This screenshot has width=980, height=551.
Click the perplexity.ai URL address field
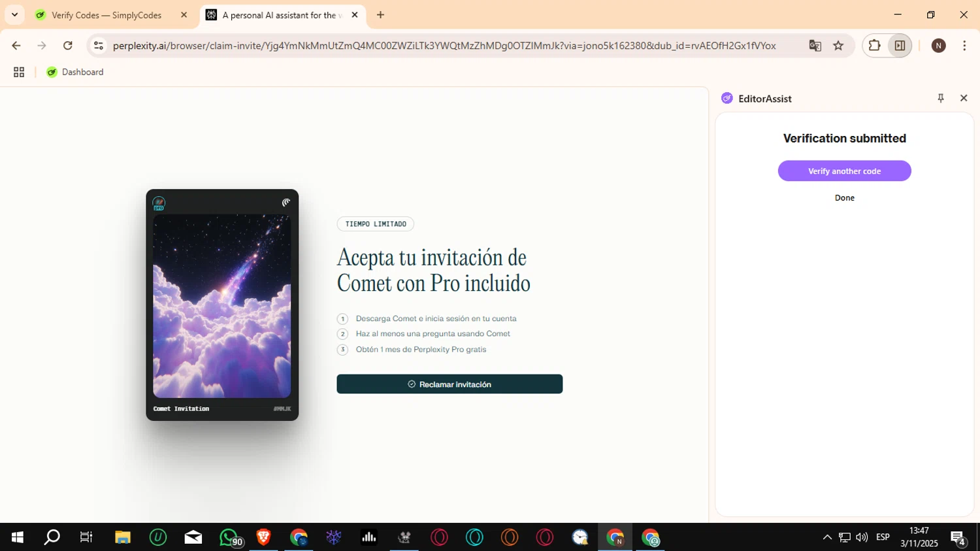click(x=444, y=45)
